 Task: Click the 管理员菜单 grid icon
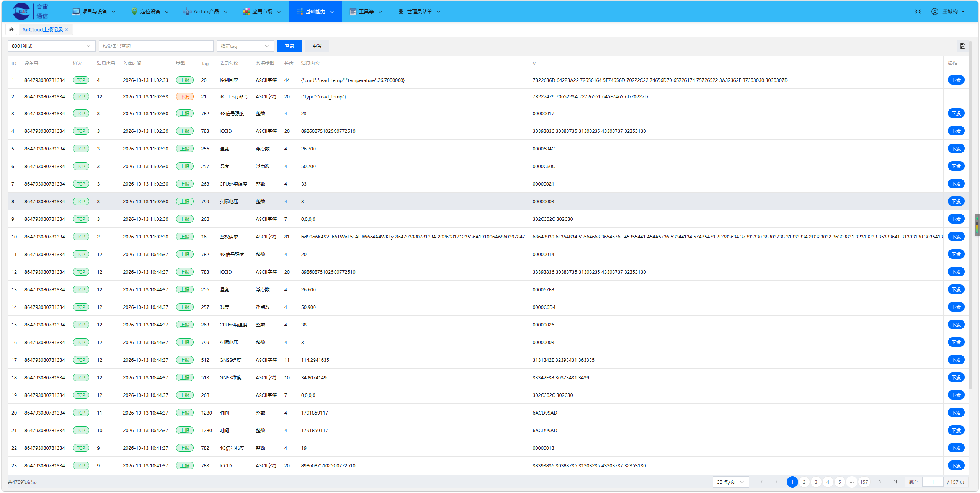click(401, 11)
